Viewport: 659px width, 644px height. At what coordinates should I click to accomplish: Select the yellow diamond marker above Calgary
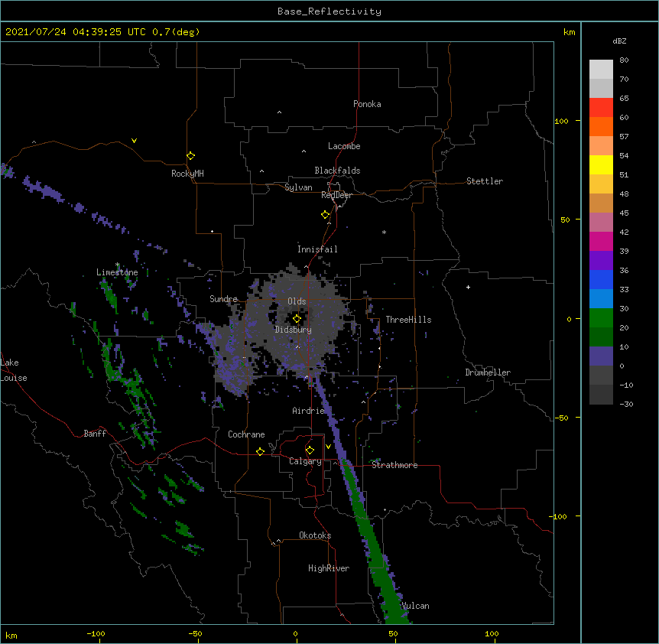(310, 450)
